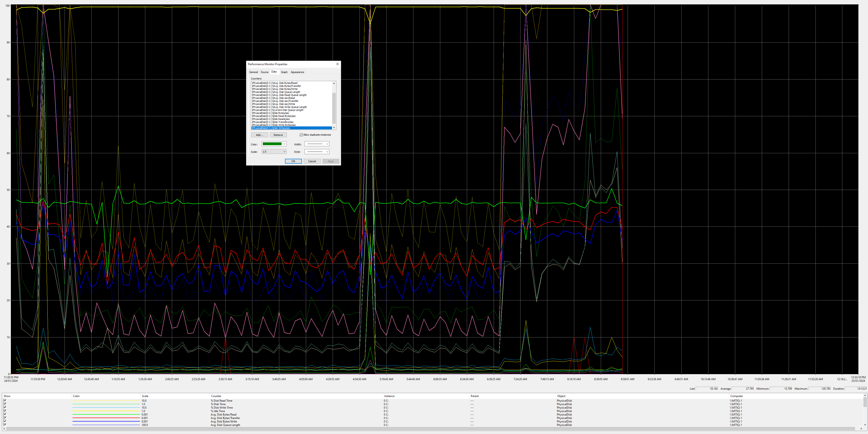Expand the Scale dropdown

tap(274, 152)
